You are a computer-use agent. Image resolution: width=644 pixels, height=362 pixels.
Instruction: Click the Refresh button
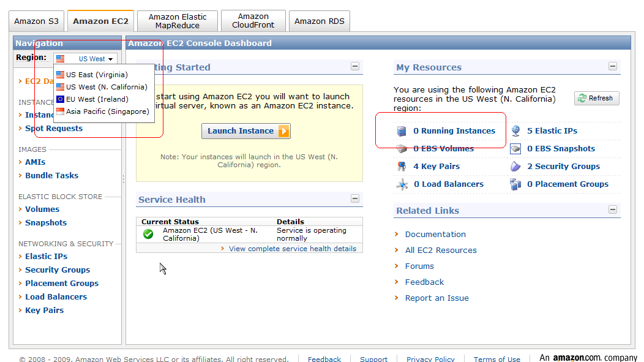pyautogui.click(x=596, y=98)
